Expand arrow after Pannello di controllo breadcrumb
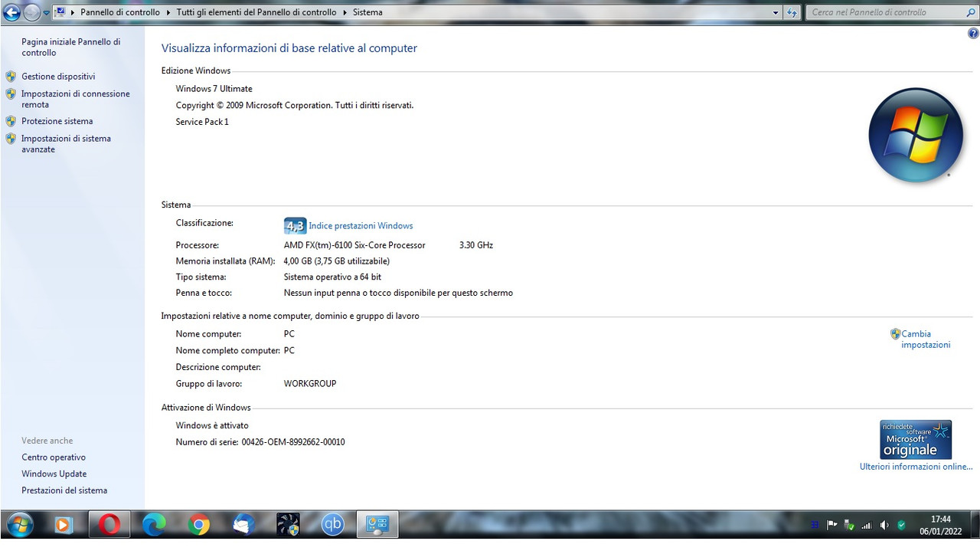The height and width of the screenshot is (554, 980). point(168,12)
